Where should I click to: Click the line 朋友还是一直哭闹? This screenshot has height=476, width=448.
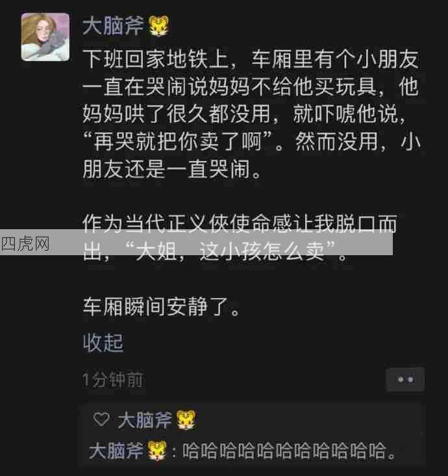pos(172,169)
